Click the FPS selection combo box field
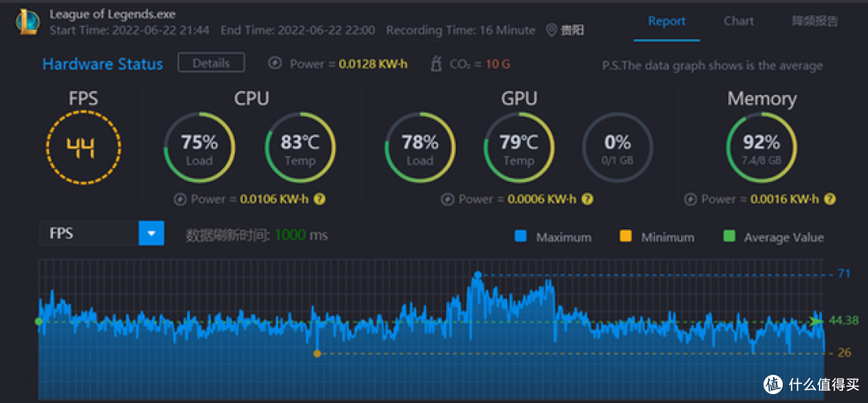This screenshot has width=868, height=403. point(102,233)
